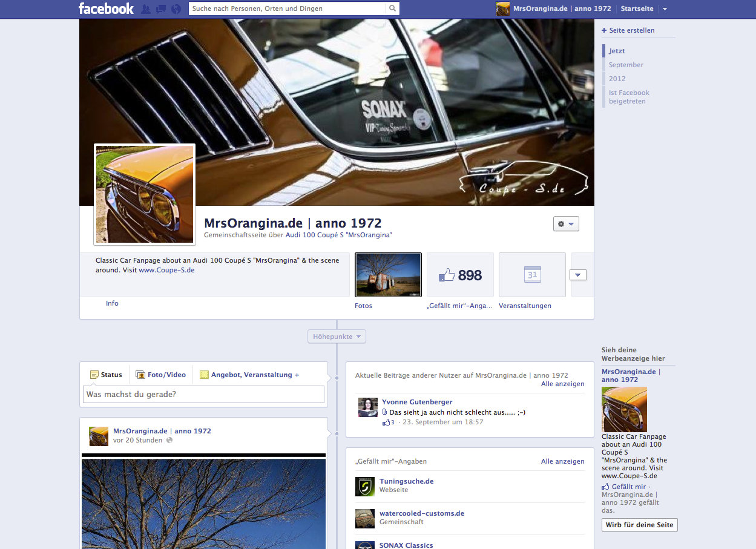Click the Veranstaltungen calendar tile

click(532, 275)
